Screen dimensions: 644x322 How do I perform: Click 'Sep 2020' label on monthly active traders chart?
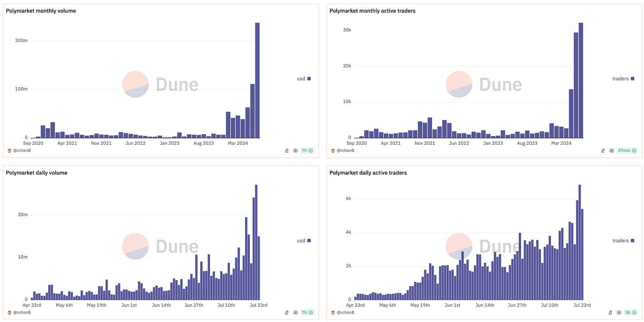point(356,143)
